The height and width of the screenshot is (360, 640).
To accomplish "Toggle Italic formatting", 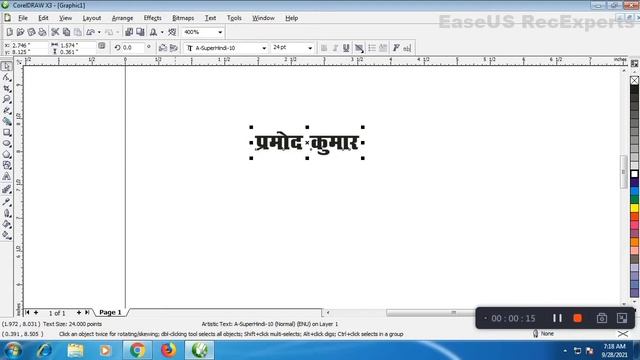I will coord(335,48).
